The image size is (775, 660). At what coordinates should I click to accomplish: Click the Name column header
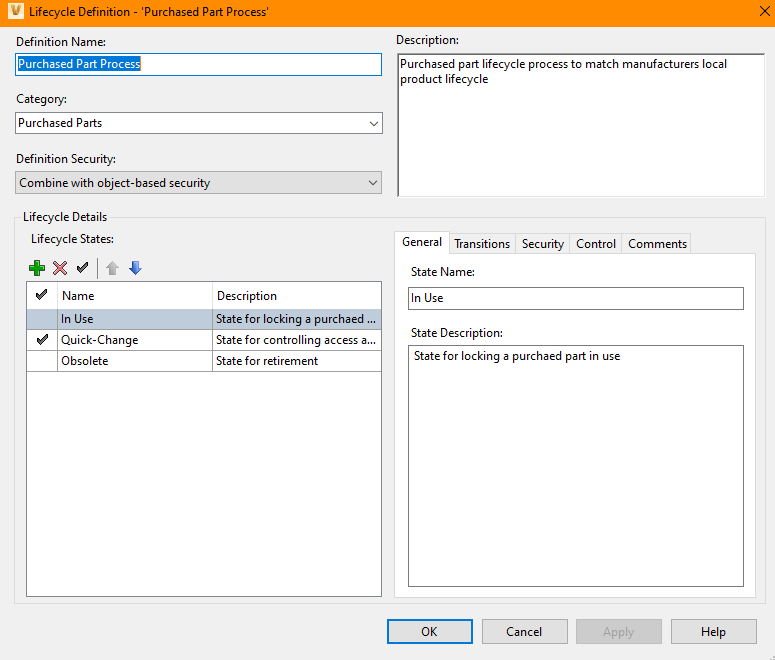click(x=135, y=295)
